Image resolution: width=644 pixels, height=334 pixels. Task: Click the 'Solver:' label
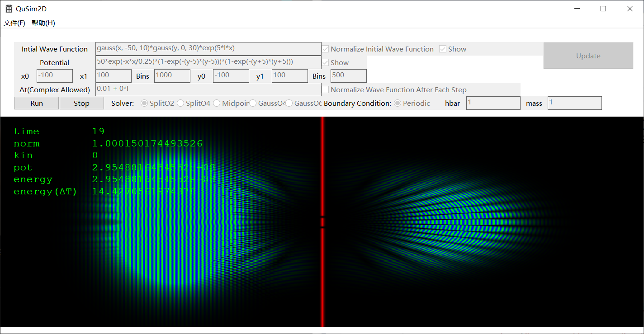(123, 103)
